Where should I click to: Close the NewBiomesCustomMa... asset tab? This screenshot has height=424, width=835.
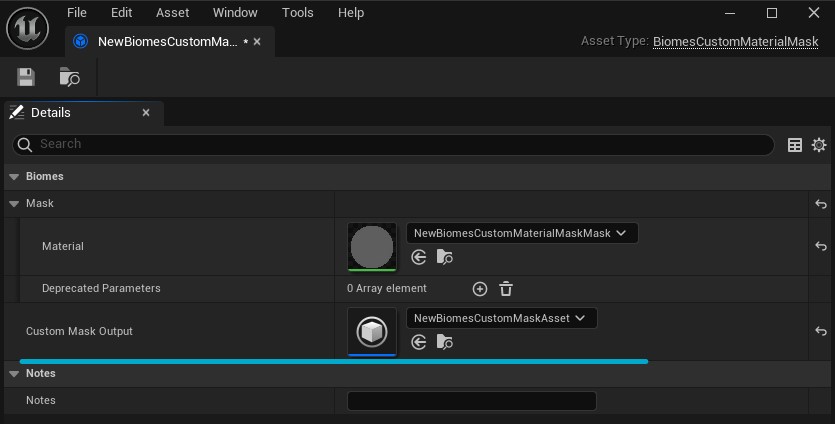(x=257, y=42)
